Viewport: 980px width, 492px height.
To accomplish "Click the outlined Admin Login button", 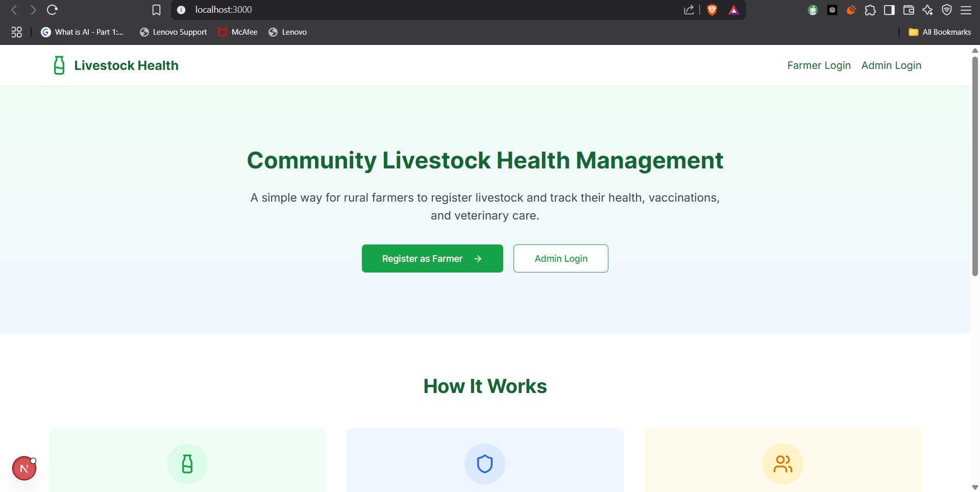I will point(560,258).
